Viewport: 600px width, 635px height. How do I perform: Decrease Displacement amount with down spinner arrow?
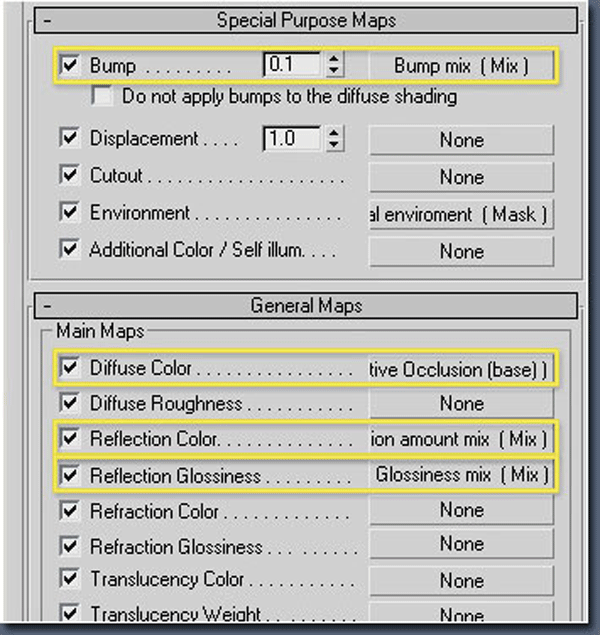coord(334,145)
